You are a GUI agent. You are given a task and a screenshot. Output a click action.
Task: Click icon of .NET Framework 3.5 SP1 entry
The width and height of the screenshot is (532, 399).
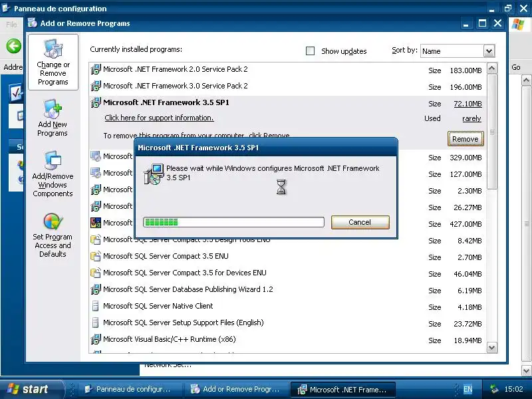pos(96,102)
